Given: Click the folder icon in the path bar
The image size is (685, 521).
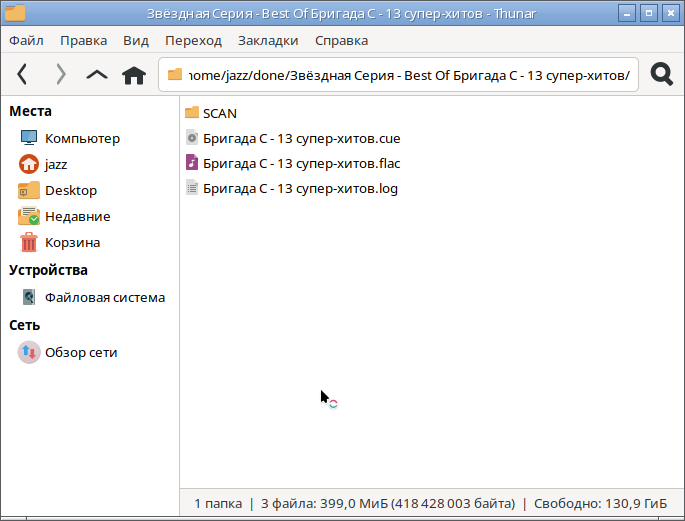Looking at the screenshot, I should 175,74.
